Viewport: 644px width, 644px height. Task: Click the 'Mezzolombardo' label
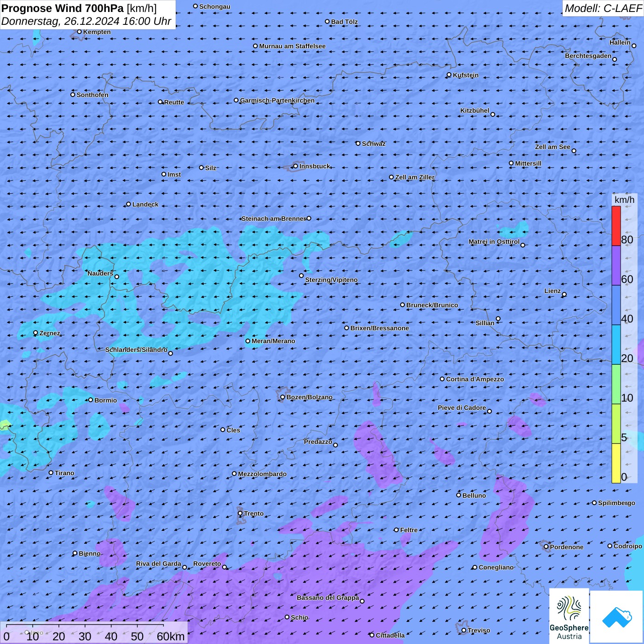tap(262, 474)
